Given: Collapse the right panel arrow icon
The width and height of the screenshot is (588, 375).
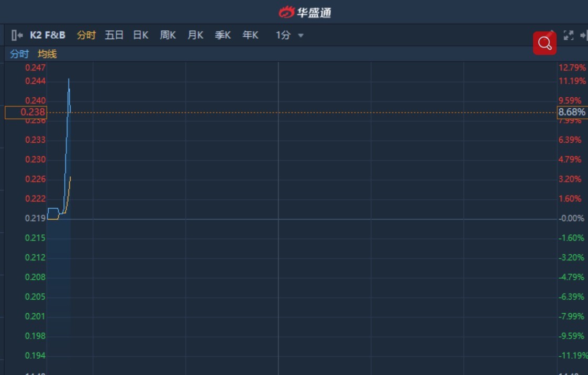Looking at the screenshot, I should (x=584, y=35).
